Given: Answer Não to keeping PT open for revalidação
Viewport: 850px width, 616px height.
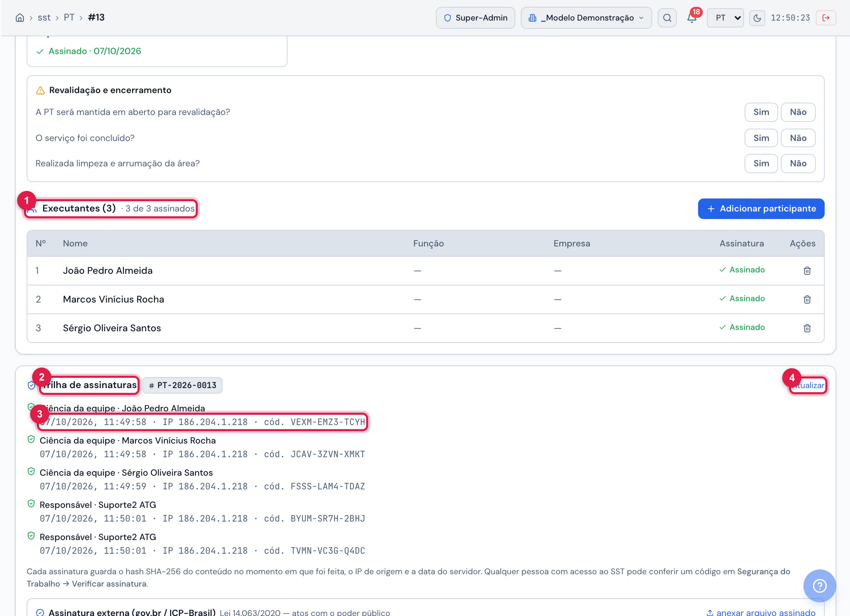Looking at the screenshot, I should coord(798,112).
